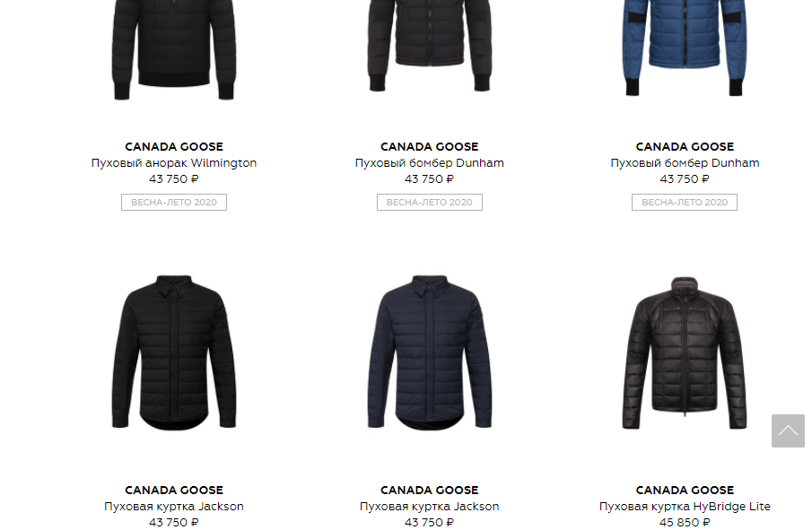Click Canada Goose brand above Wilmington anorak
Viewport: 812px width, 530px height.
174,146
